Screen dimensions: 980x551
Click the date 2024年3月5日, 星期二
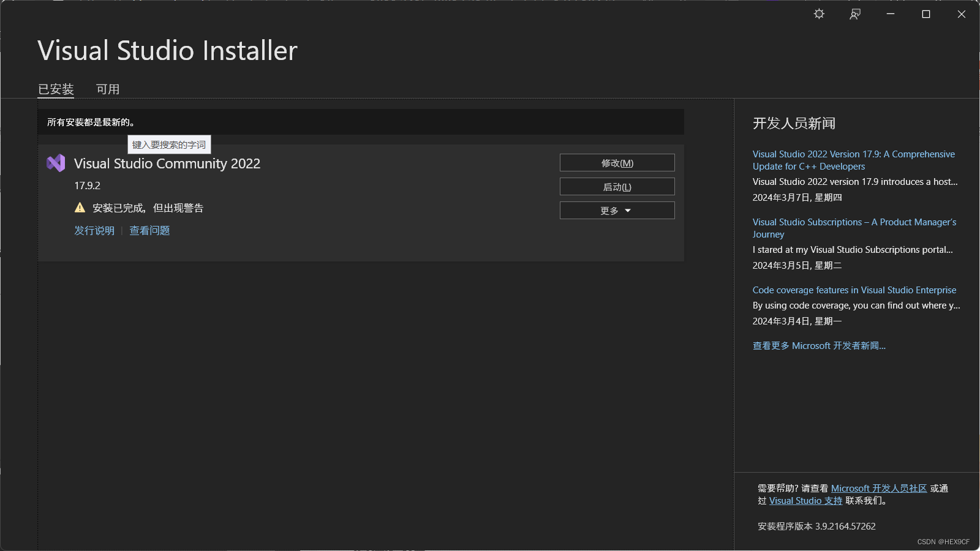point(797,266)
